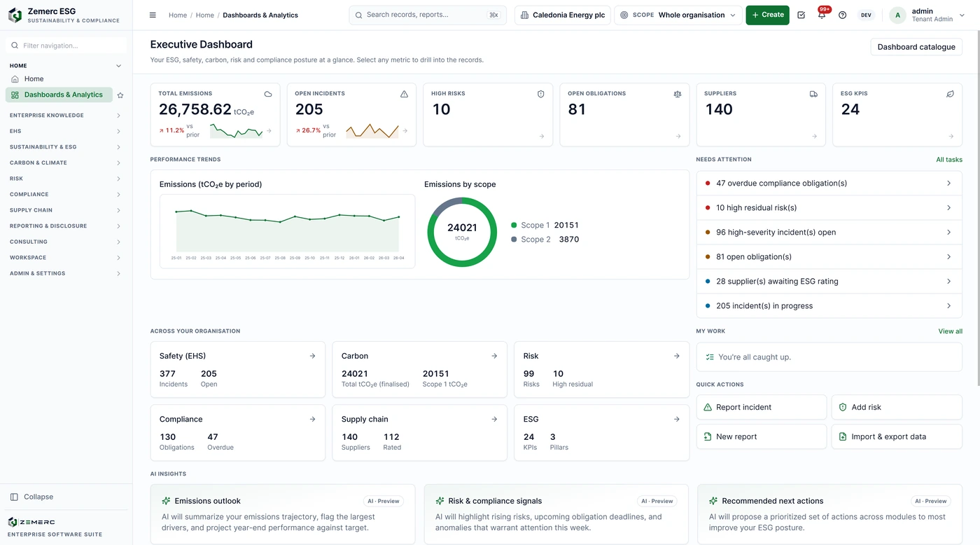Click View all link in My Work
Viewport: 980px width, 545px height.
click(950, 331)
